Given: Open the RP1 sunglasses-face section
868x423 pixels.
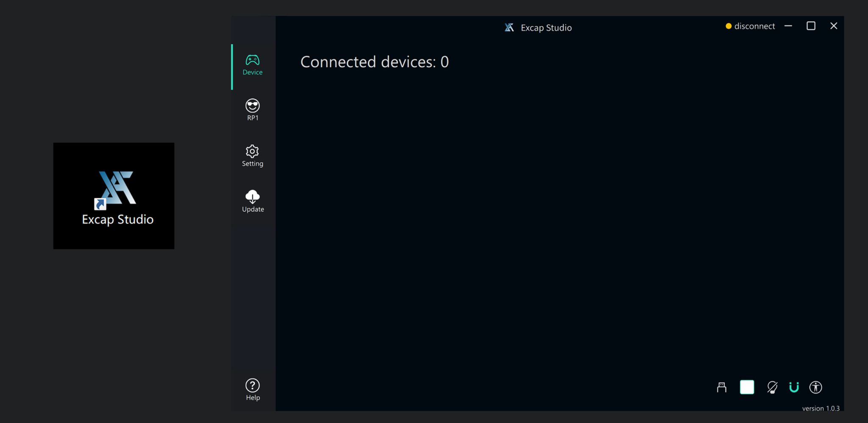Looking at the screenshot, I should (252, 110).
